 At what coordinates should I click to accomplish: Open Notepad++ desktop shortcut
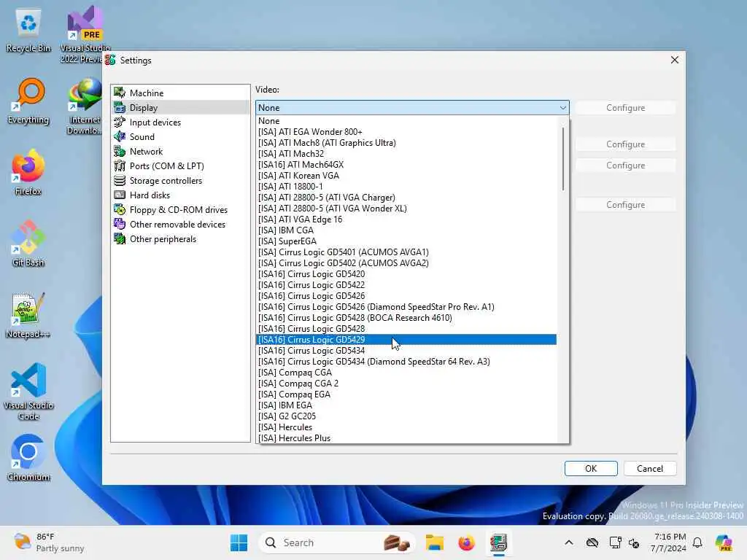pos(28,315)
